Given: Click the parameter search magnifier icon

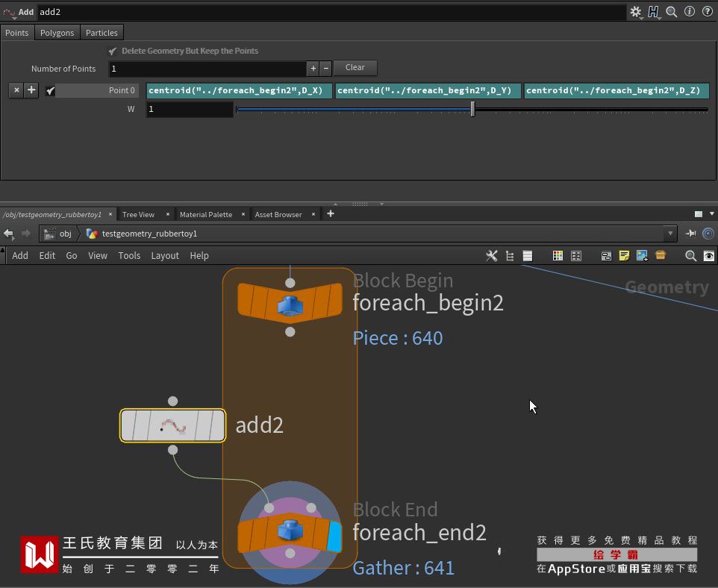Looking at the screenshot, I should (671, 12).
